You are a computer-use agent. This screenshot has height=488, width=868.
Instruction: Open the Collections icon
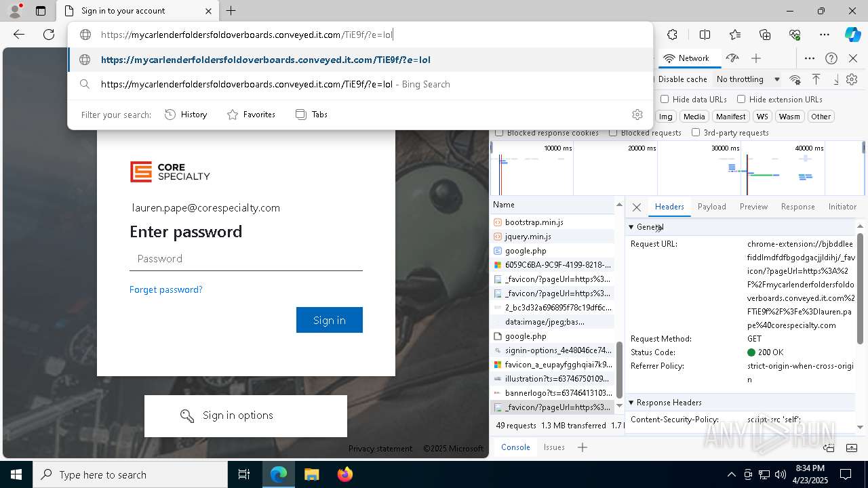(x=765, y=35)
